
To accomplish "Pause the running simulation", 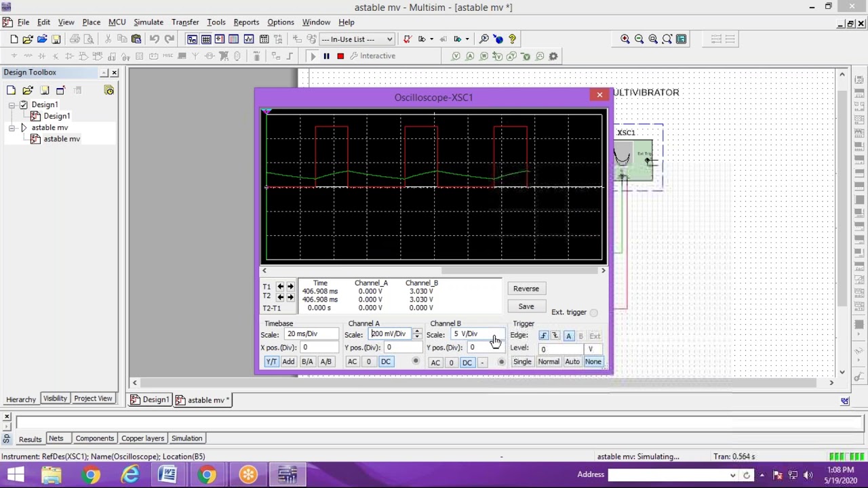I will pyautogui.click(x=326, y=56).
